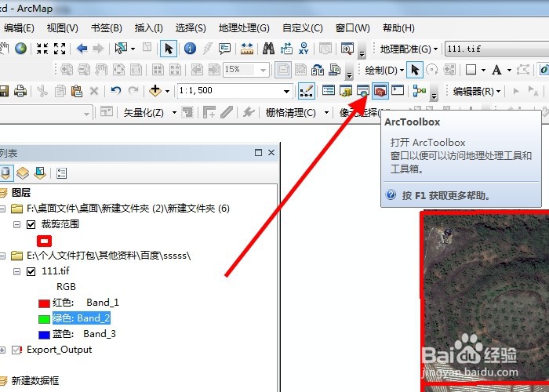Open the viewer window icon
549x392 pixels.
click(x=347, y=49)
